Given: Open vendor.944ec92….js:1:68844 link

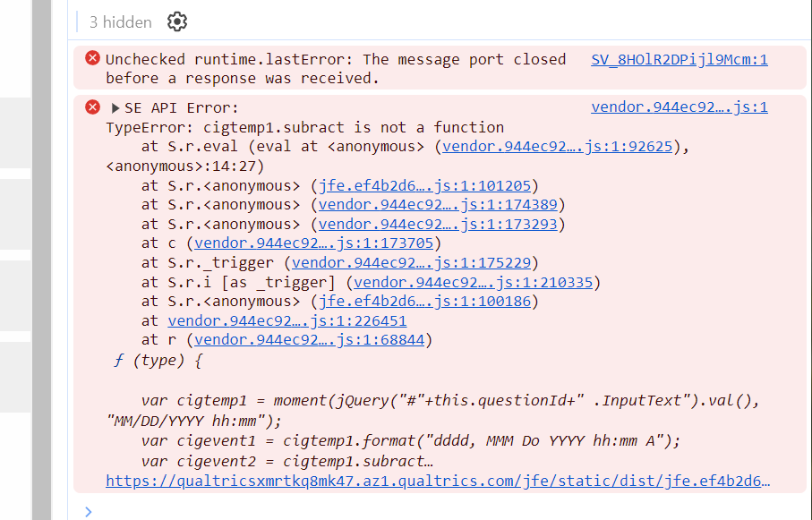Looking at the screenshot, I should pos(309,340).
